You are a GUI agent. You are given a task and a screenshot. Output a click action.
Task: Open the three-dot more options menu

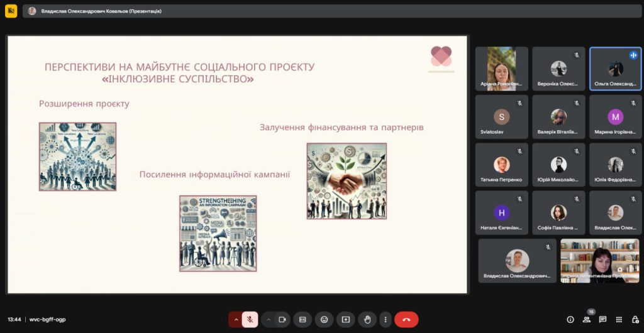pos(386,319)
